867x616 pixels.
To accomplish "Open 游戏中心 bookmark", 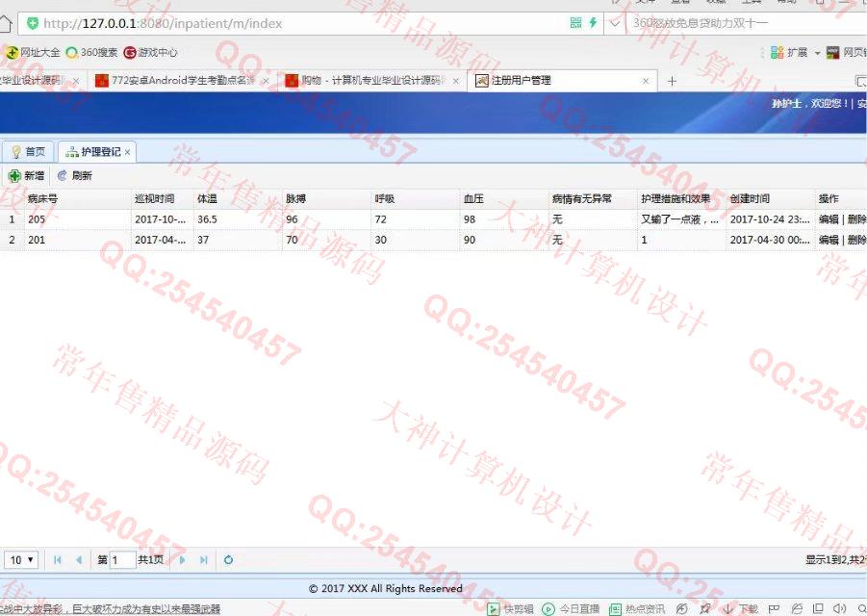I will click(x=151, y=53).
